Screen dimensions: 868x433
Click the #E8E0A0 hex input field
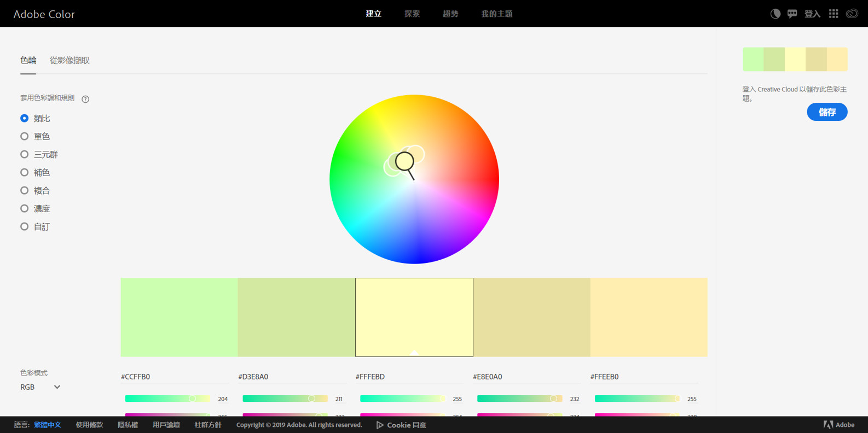click(527, 377)
